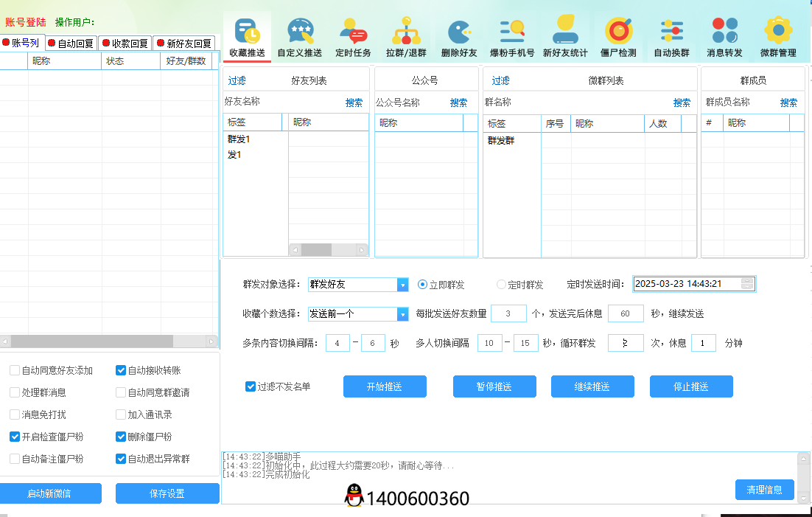Open the 删除好友 icon
Viewport: 812px width, 517px height.
459,38
